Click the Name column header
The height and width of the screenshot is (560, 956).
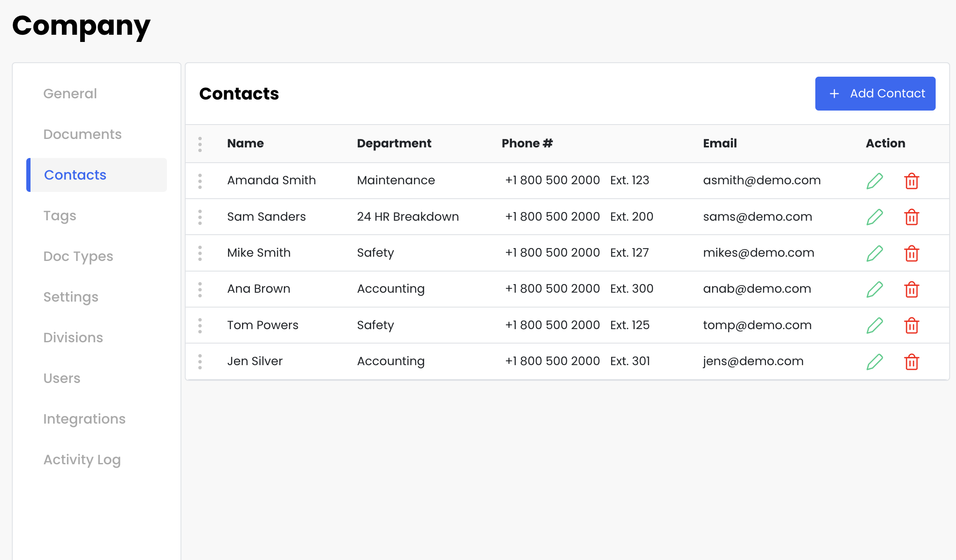click(245, 144)
